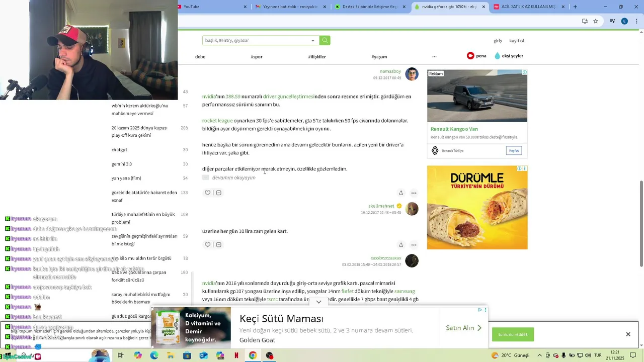Click Satın Alın on goat milk ad
The image size is (644, 362).
[x=464, y=328]
